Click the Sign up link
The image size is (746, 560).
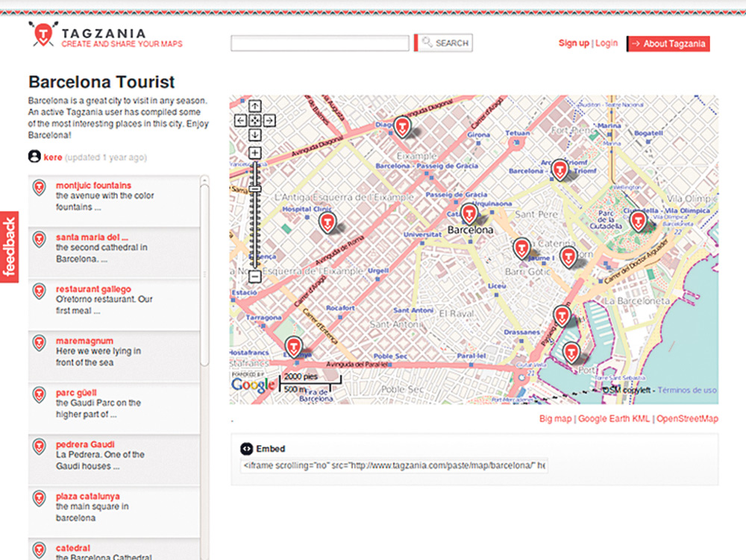pos(573,43)
